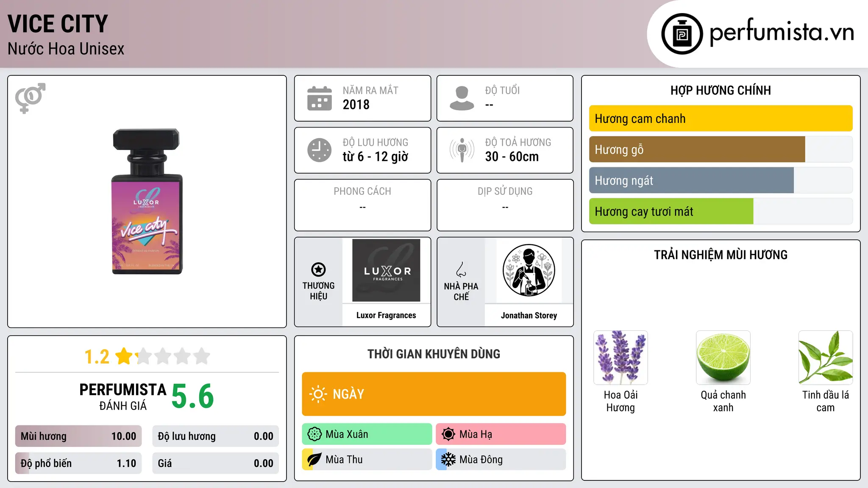The image size is (868, 488).
Task: Click the Mùa Đông season bar
Action: (501, 460)
